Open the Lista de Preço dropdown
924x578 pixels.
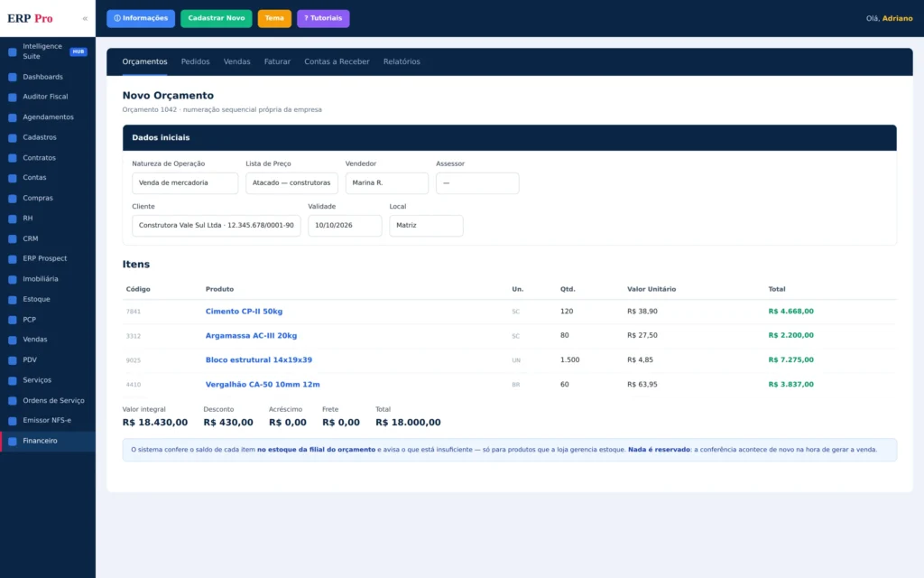click(291, 182)
